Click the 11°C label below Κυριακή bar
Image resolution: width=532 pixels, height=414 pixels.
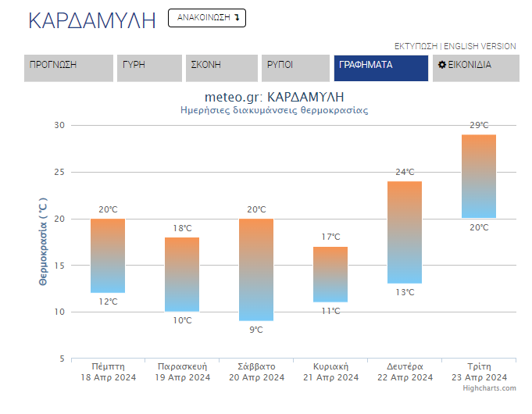[330, 311]
